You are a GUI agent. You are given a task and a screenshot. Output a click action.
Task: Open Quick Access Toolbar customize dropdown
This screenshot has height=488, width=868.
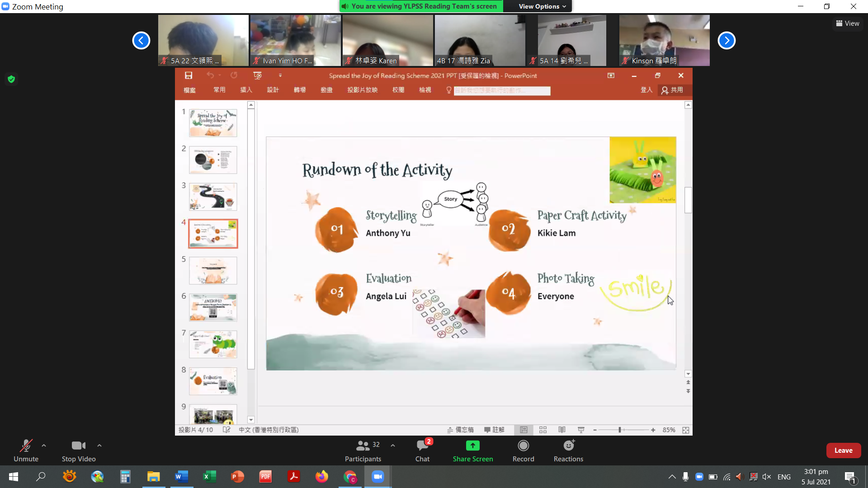click(x=280, y=75)
